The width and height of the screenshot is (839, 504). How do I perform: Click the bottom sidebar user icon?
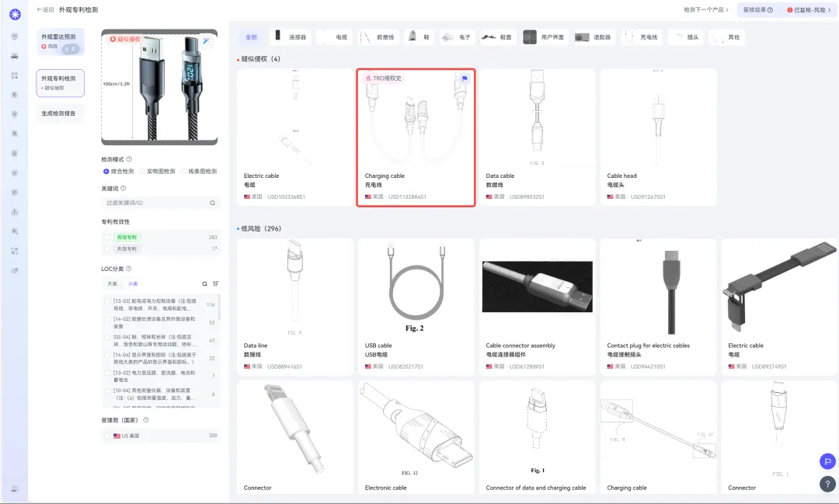click(x=15, y=488)
